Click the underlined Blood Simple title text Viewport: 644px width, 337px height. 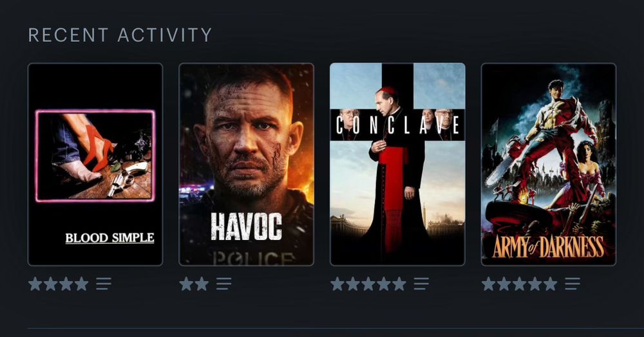pos(109,238)
